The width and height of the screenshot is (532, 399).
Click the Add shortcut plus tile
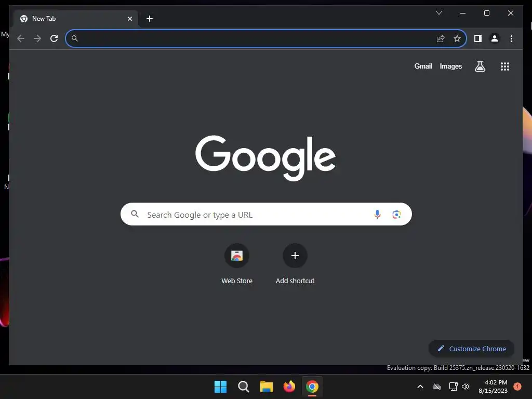tap(295, 263)
